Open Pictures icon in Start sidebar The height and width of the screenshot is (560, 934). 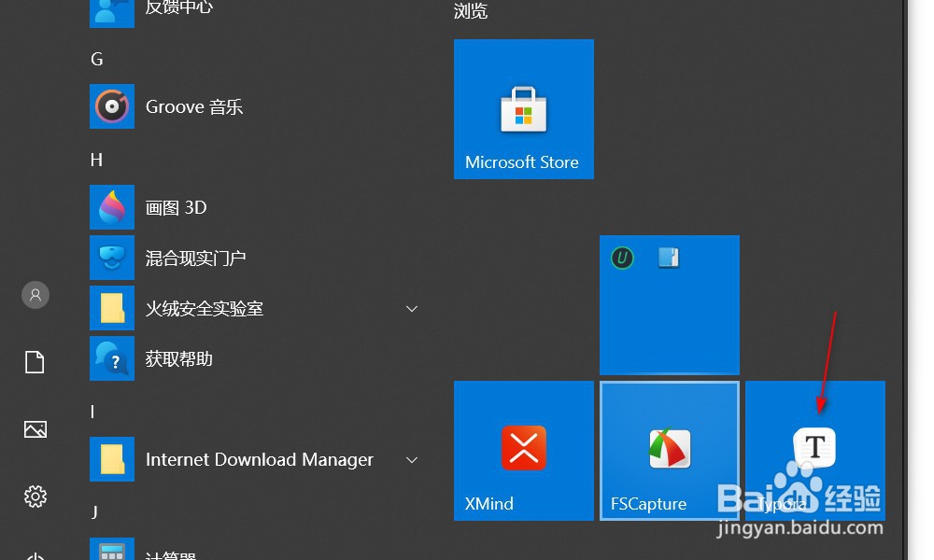35,429
